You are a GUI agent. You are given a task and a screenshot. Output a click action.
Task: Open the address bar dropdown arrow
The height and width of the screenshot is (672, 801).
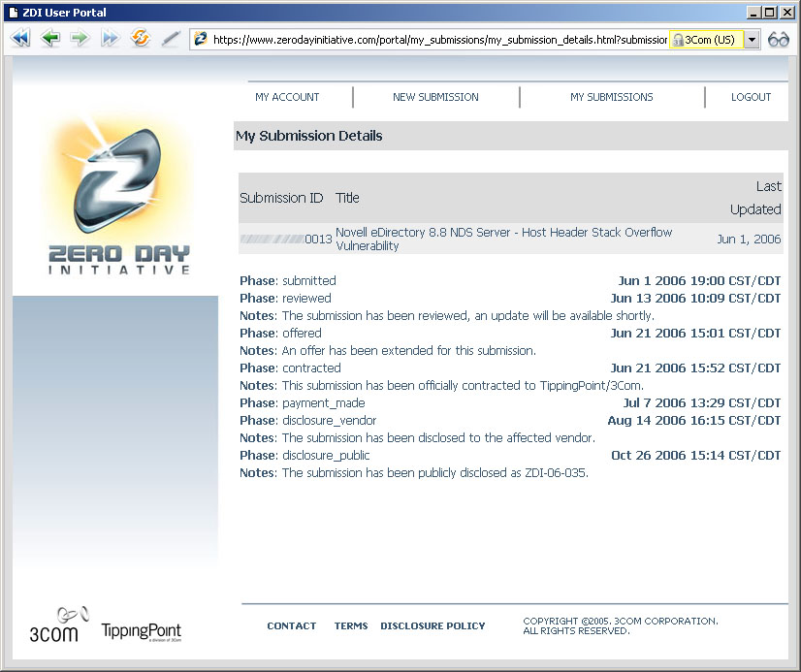[752, 40]
